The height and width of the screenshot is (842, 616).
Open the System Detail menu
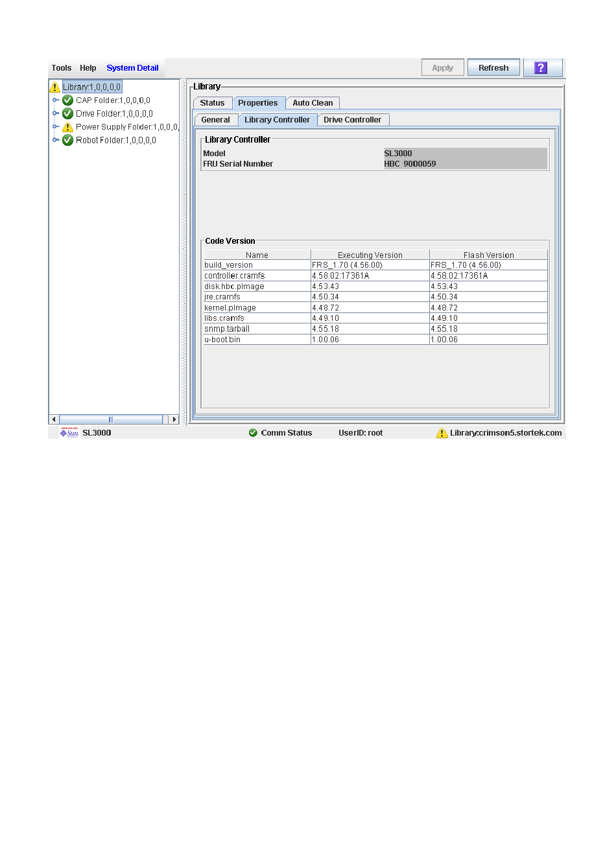132,68
